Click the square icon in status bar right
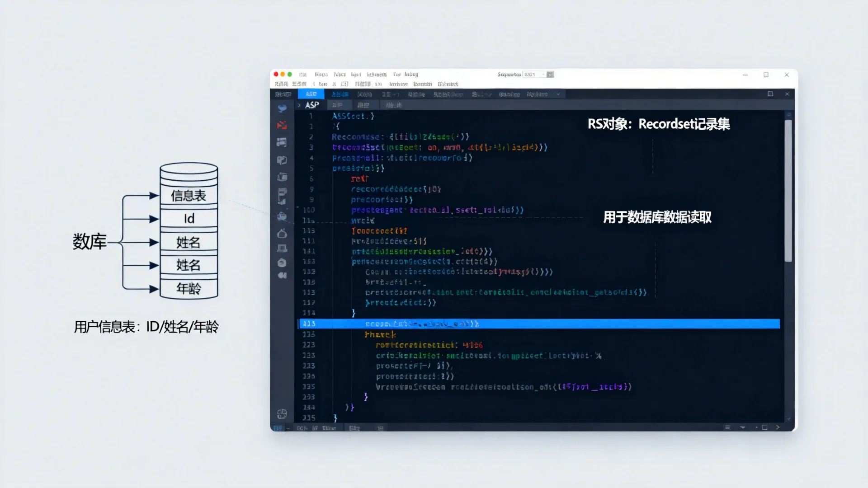The image size is (868, 488). point(764,427)
